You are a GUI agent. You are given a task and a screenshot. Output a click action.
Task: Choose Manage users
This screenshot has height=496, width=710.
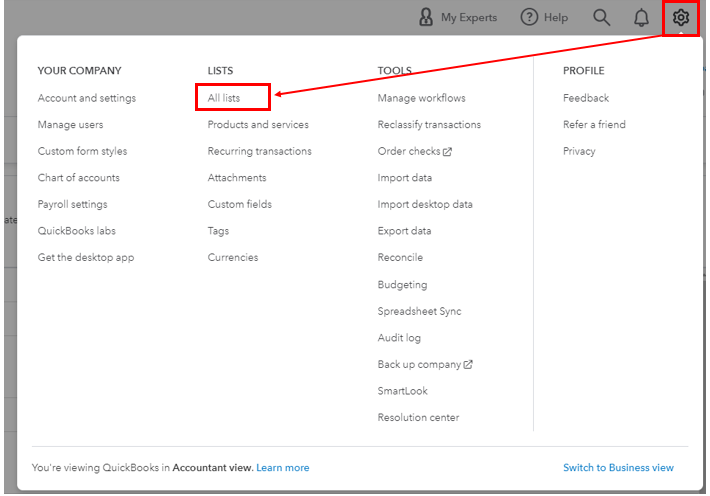71,125
